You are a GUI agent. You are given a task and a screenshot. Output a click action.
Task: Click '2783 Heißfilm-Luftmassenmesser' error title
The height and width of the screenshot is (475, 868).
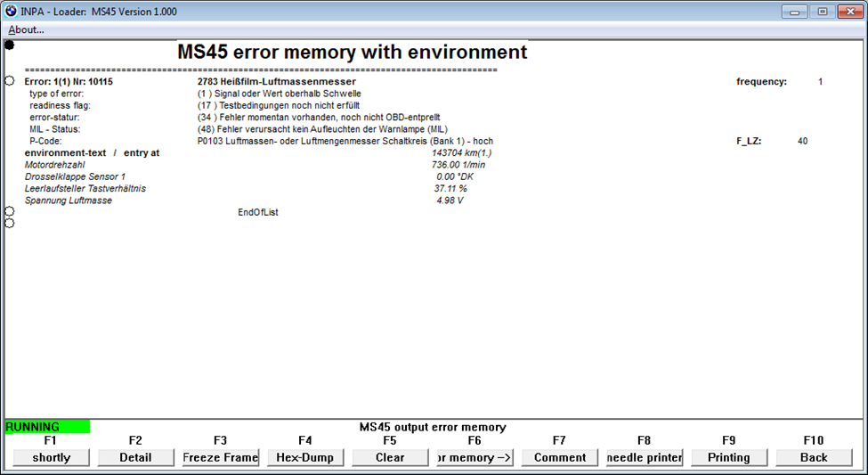(276, 81)
